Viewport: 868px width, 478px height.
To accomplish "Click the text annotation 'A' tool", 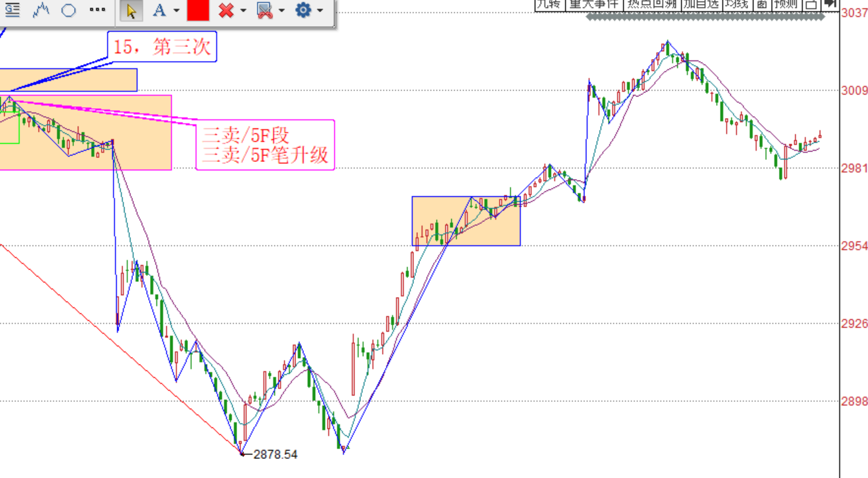I will pos(159,10).
